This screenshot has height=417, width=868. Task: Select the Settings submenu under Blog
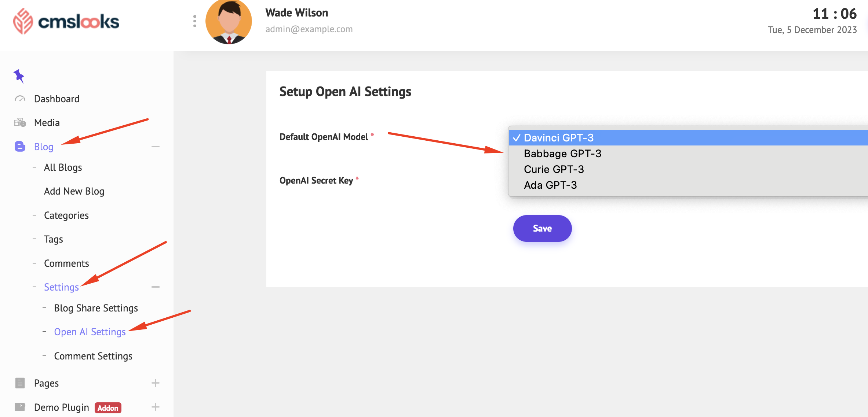[x=61, y=287]
